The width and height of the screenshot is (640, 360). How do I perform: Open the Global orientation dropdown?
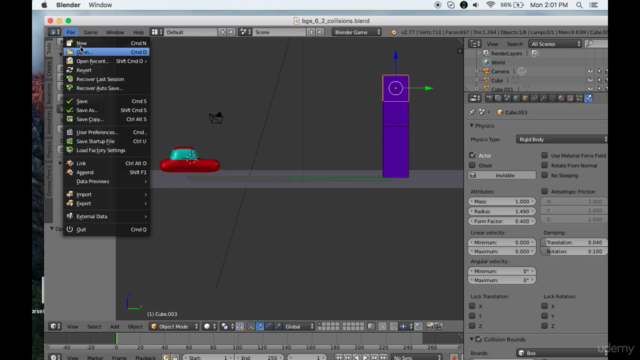click(x=299, y=326)
